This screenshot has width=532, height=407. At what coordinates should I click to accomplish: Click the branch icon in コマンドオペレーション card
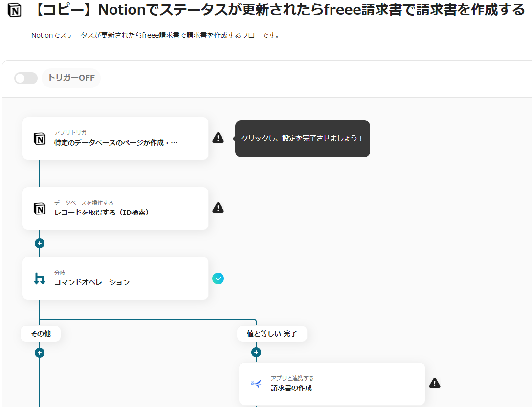click(40, 278)
